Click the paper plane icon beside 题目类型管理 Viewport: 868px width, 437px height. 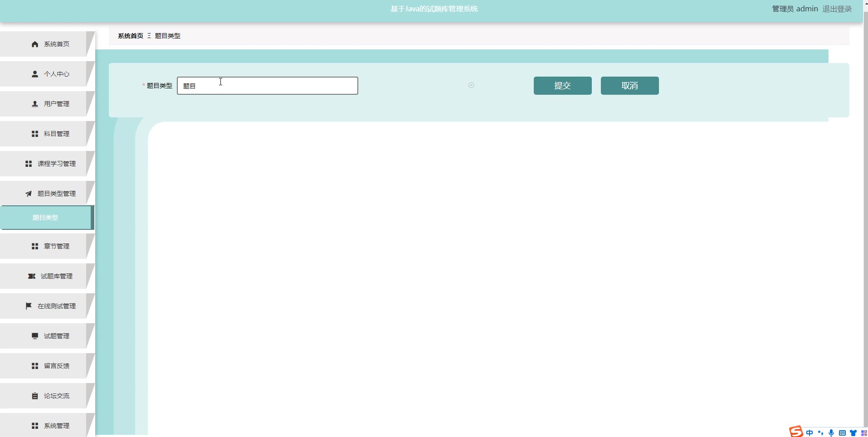[x=29, y=194]
